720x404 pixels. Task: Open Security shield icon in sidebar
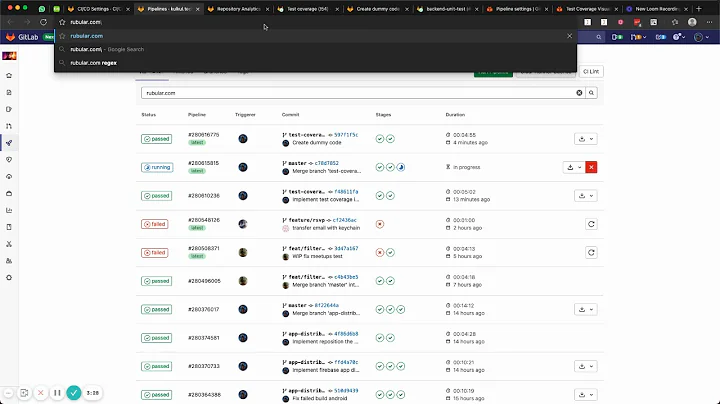9,160
